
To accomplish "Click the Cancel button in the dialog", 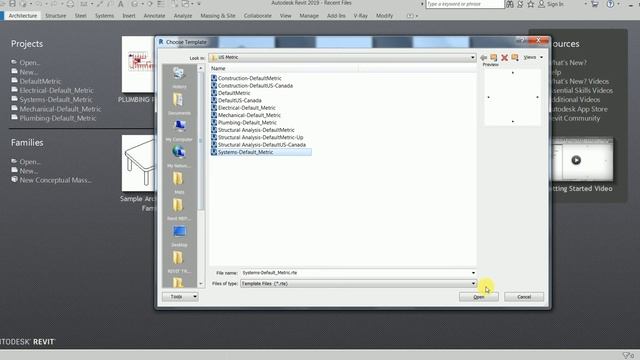I will pyautogui.click(x=524, y=297).
